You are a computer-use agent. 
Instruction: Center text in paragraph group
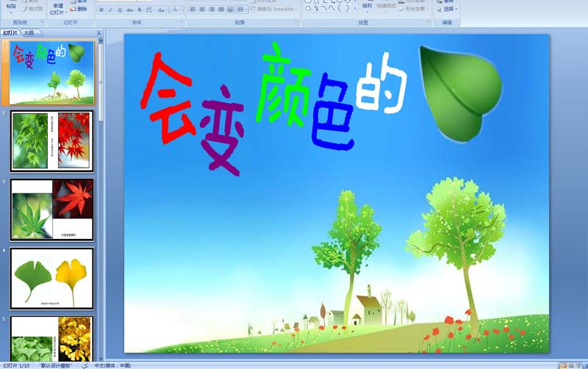coord(202,10)
